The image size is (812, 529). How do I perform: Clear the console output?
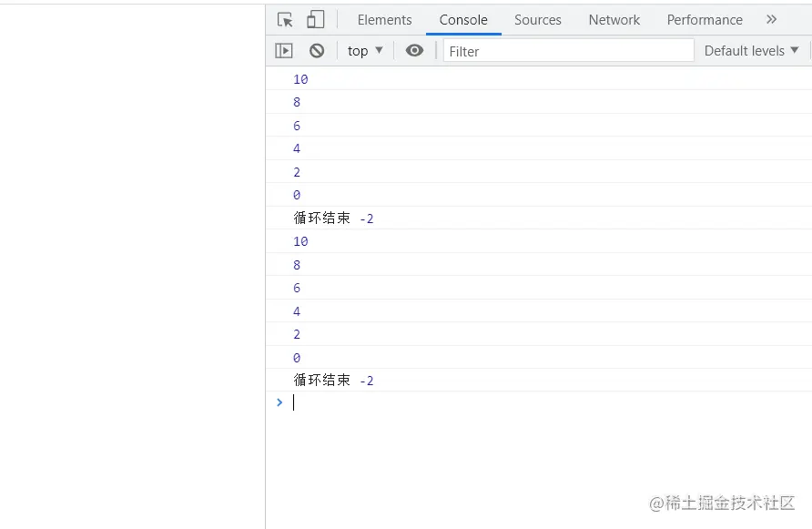[x=317, y=51]
